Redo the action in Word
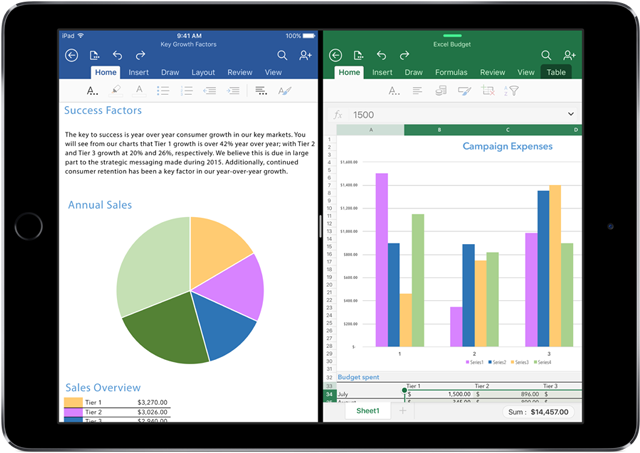640x453 pixels. [140, 55]
